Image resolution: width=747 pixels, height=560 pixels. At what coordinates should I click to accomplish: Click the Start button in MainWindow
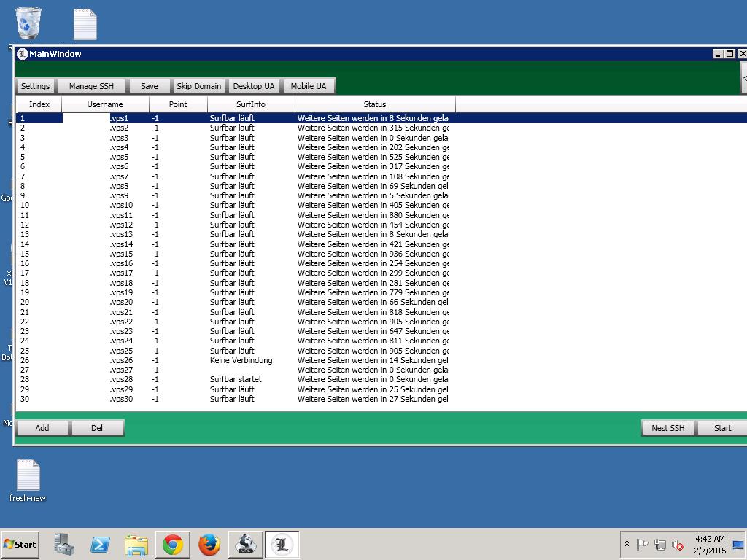tap(722, 428)
